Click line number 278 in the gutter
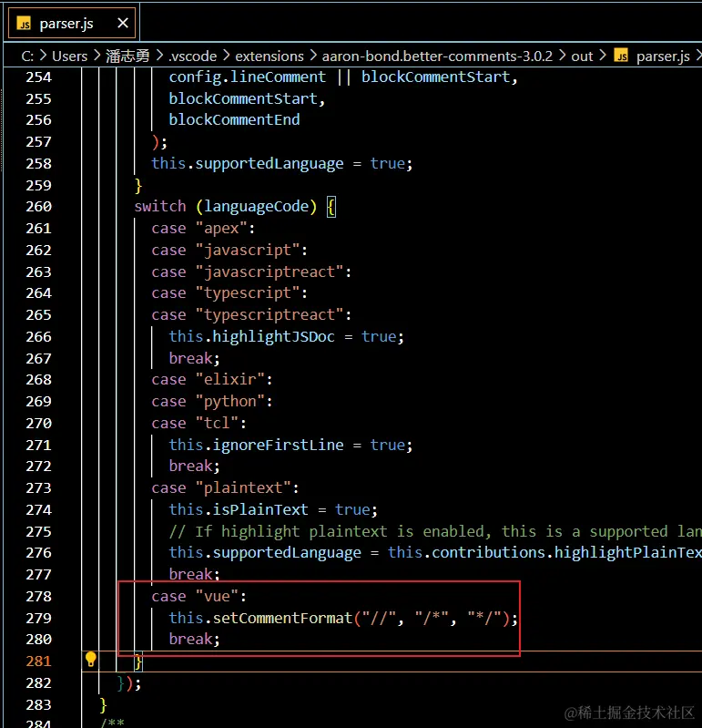Screen dimensions: 702x728 pyautogui.click(x=38, y=597)
